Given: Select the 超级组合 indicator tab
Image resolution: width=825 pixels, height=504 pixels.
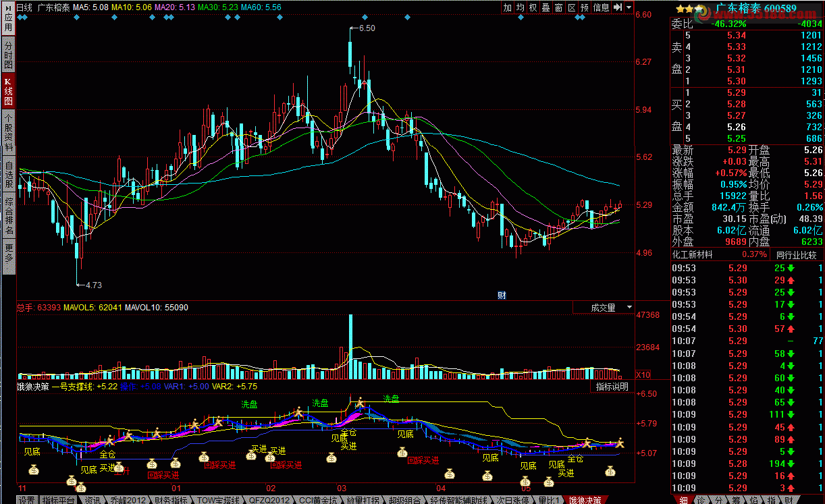Looking at the screenshot, I should (405, 499).
